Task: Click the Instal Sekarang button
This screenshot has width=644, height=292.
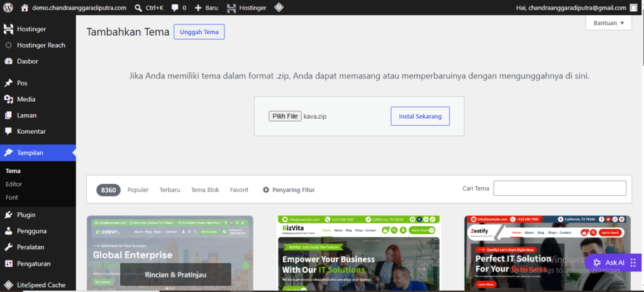Action: pos(420,116)
